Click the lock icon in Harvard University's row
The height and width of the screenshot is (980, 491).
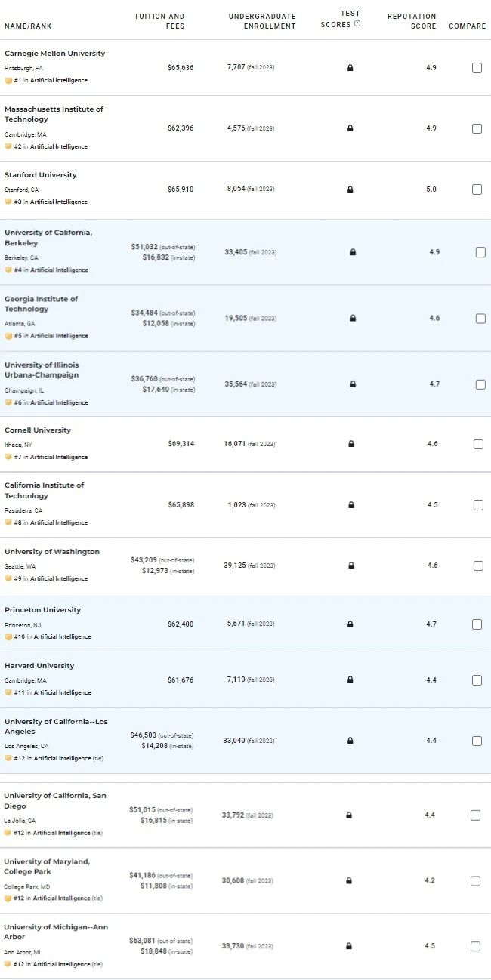point(350,680)
